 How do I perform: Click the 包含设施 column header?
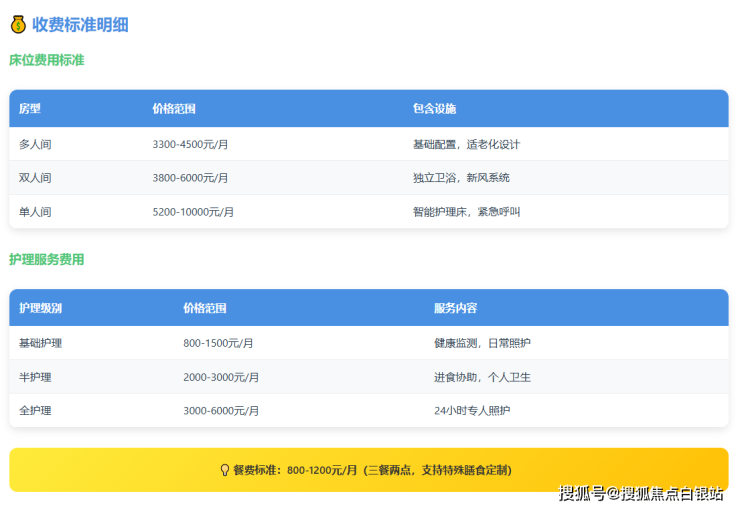[434, 108]
